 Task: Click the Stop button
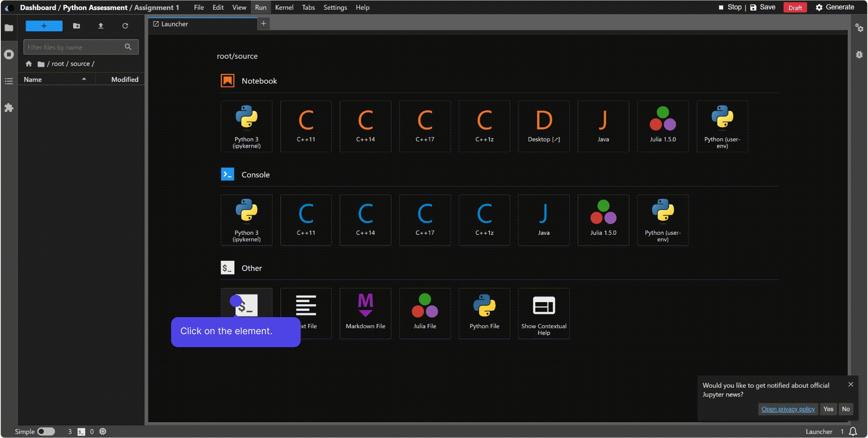(730, 7)
